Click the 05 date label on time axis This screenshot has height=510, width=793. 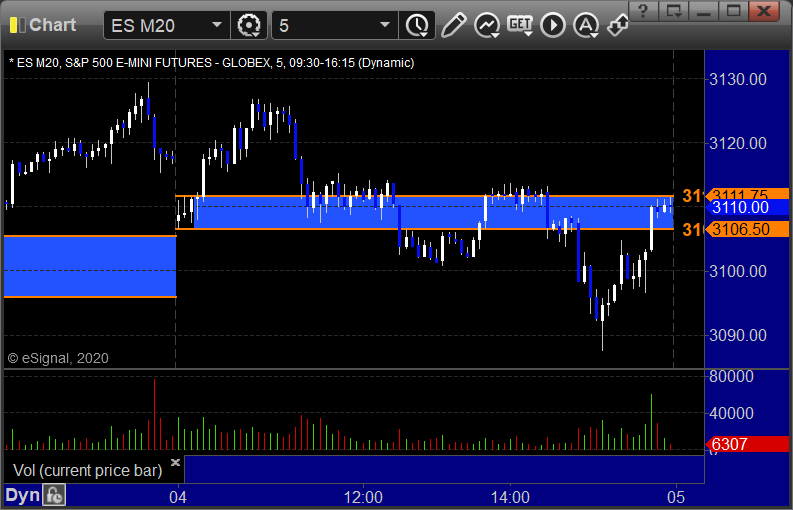pyautogui.click(x=676, y=497)
